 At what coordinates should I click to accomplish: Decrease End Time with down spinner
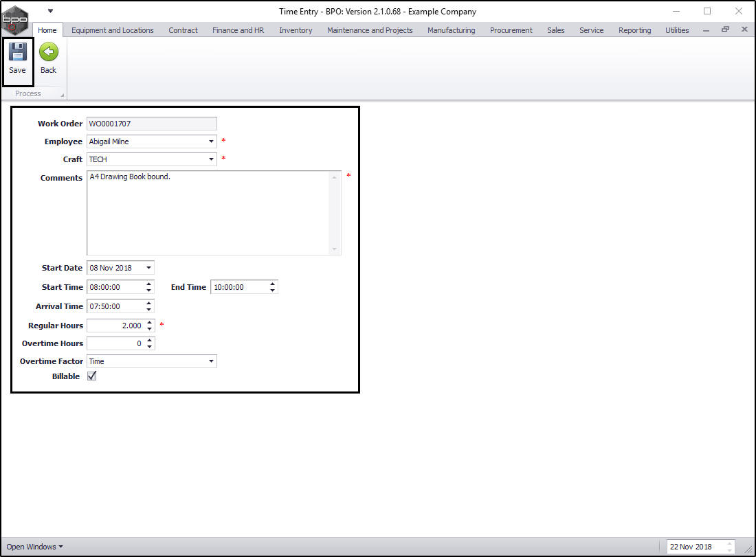coord(273,290)
